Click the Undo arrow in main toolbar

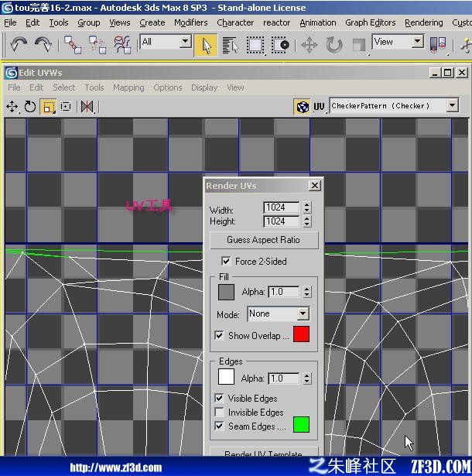(x=19, y=45)
